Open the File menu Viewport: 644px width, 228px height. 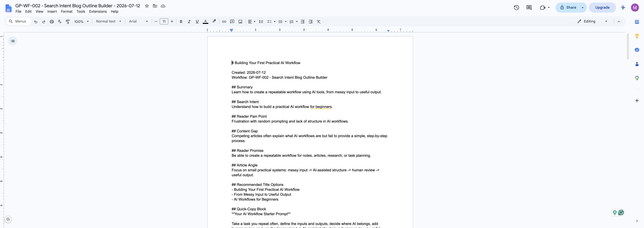(18, 12)
